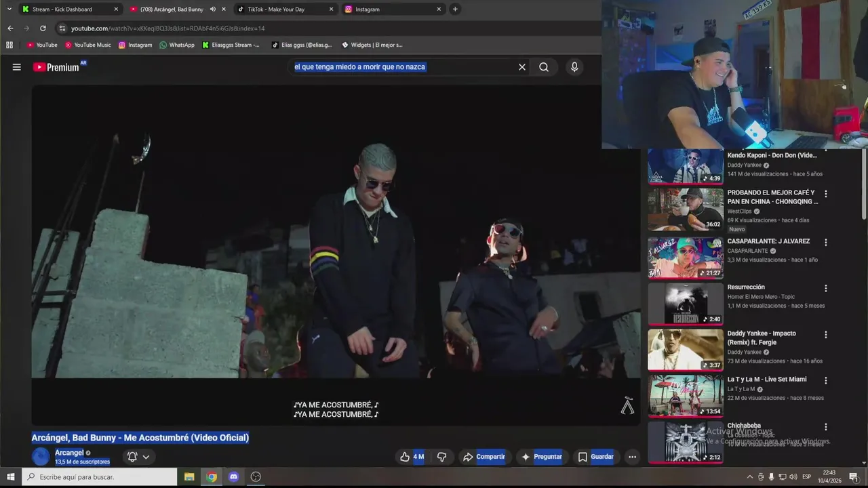The width and height of the screenshot is (868, 488).
Task: Go back with the browser back arrow
Action: pos(10,28)
